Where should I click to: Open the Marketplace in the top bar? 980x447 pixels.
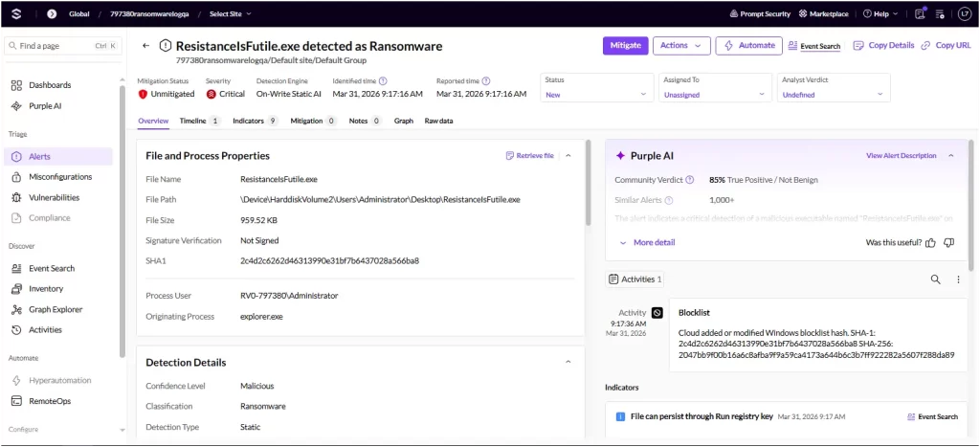(824, 13)
